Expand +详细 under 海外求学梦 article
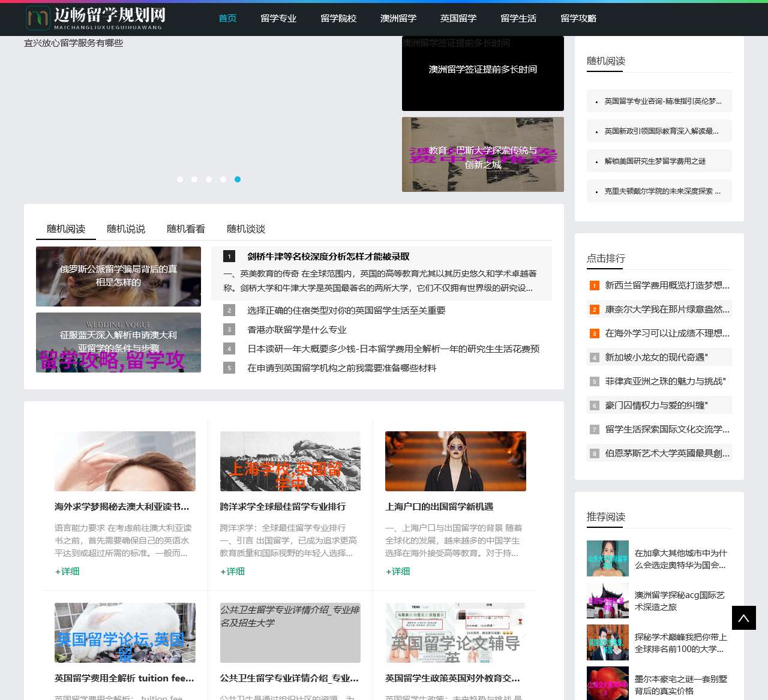The image size is (768, 700). coord(67,571)
